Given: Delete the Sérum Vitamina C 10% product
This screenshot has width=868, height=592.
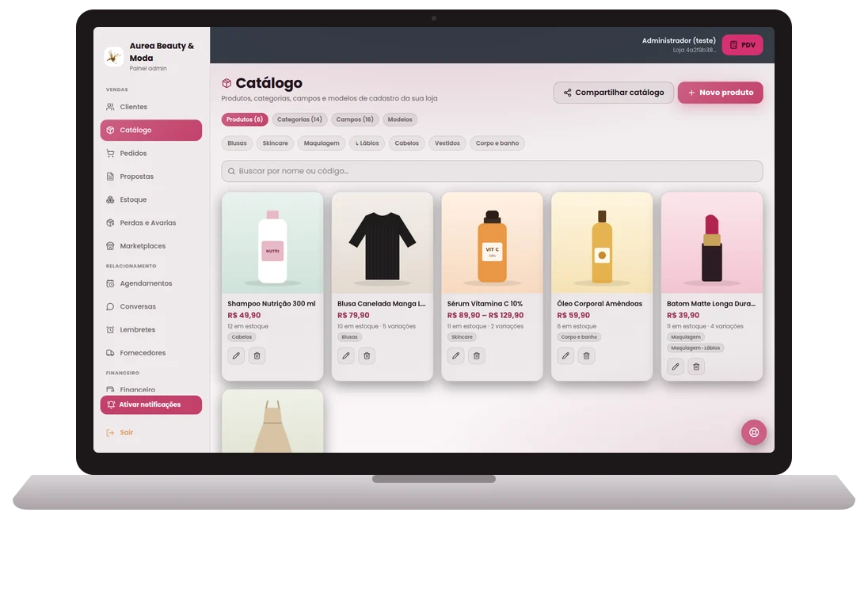Looking at the screenshot, I should coord(477,355).
